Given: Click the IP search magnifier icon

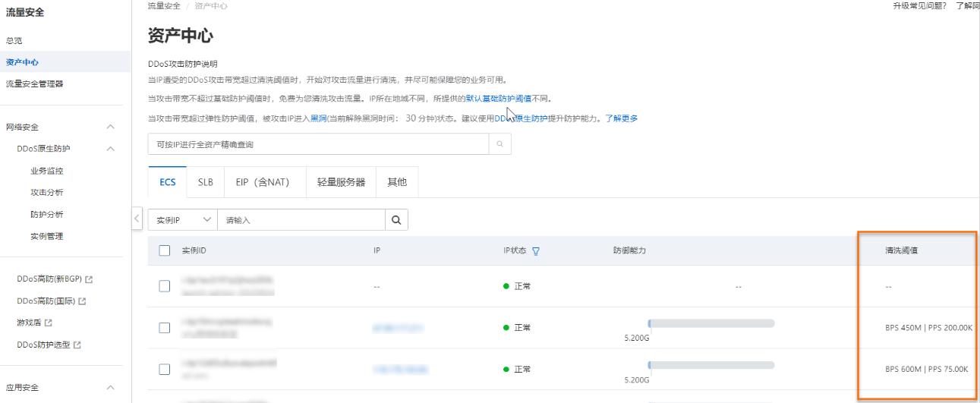Looking at the screenshot, I should coord(499,144).
